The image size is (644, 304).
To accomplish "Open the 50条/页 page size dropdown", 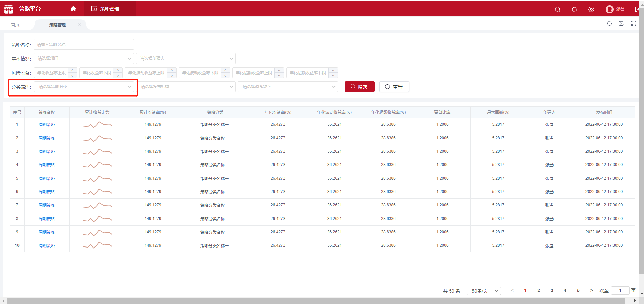I will pos(484,291).
